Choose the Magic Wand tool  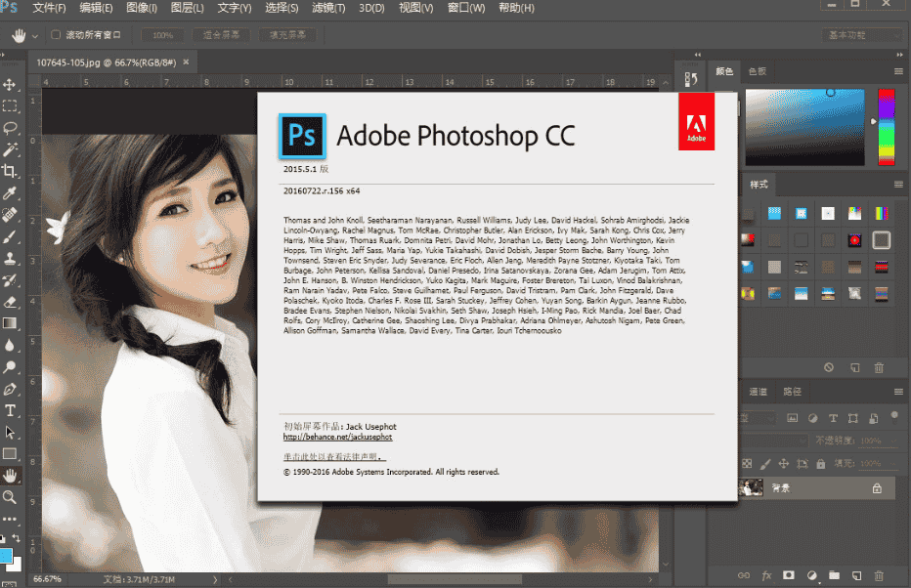point(11,149)
